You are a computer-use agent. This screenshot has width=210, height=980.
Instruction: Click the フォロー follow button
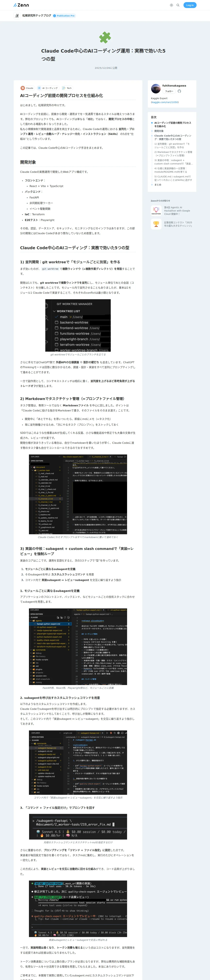[x=169, y=91]
